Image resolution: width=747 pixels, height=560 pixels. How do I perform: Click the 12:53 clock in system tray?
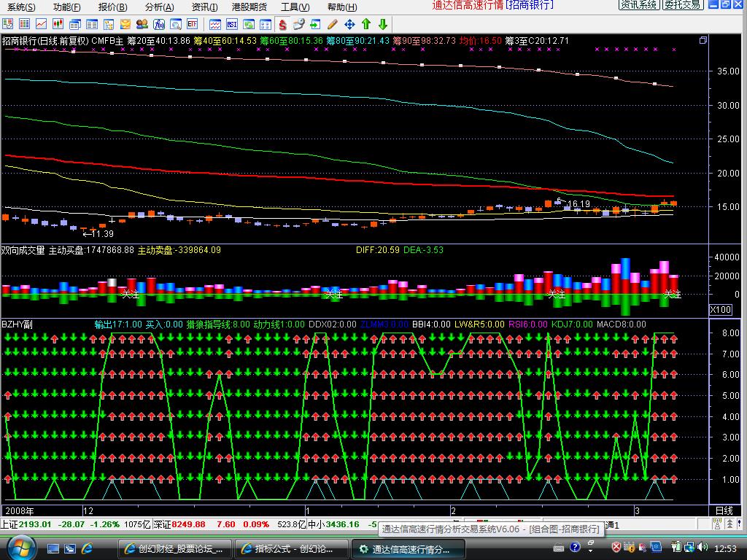click(726, 548)
